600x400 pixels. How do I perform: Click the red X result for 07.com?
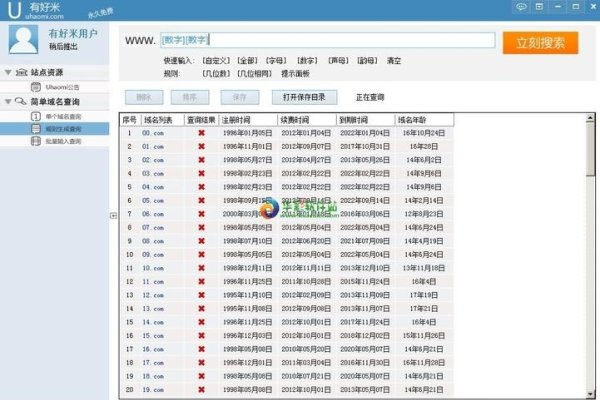[201, 227]
